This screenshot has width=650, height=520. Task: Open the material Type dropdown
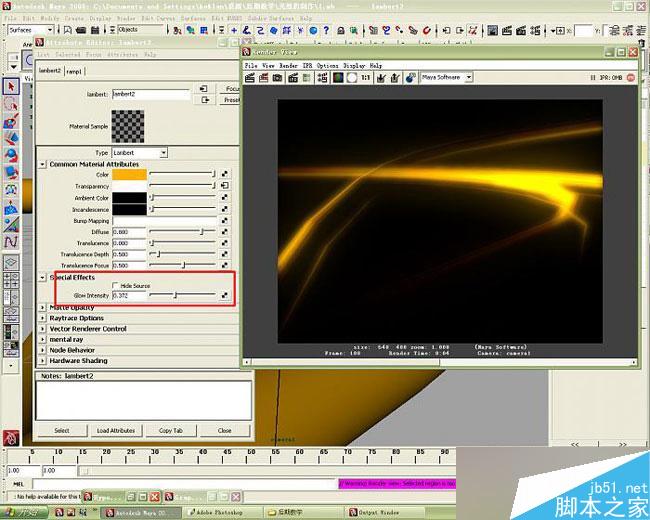pos(139,152)
